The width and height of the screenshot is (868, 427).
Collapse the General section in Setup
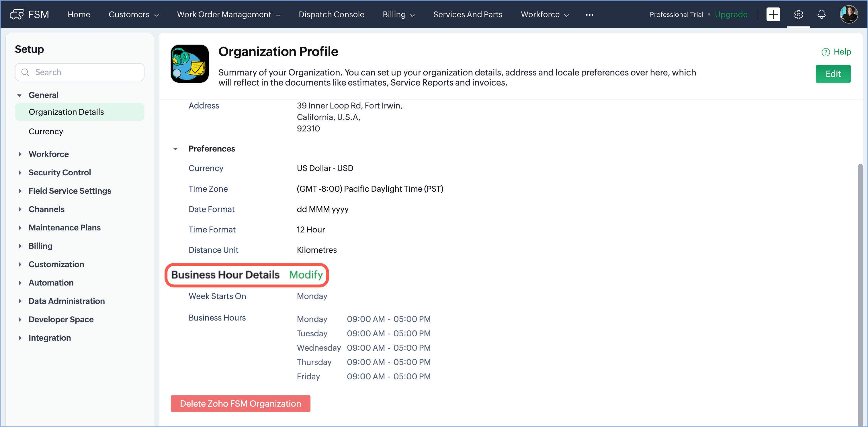(x=19, y=95)
